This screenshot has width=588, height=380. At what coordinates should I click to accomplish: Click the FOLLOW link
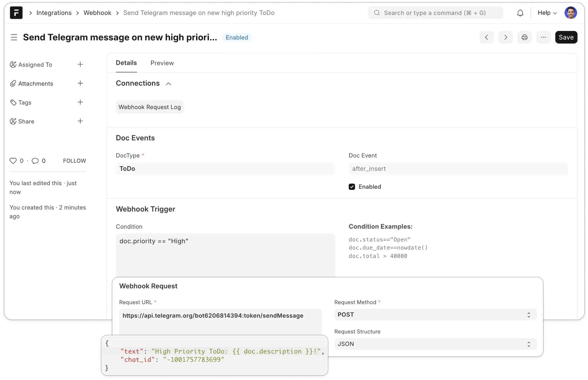point(74,161)
